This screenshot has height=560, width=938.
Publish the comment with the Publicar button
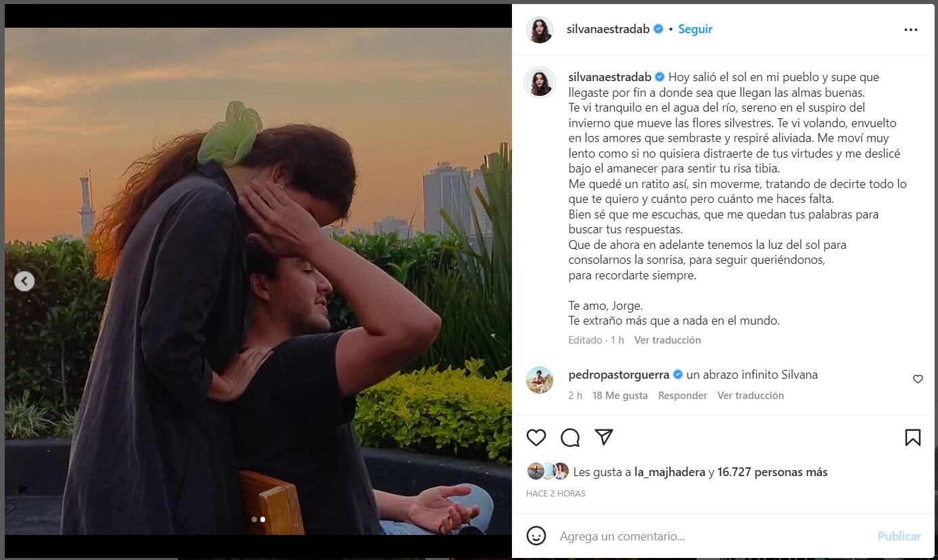pyautogui.click(x=899, y=536)
